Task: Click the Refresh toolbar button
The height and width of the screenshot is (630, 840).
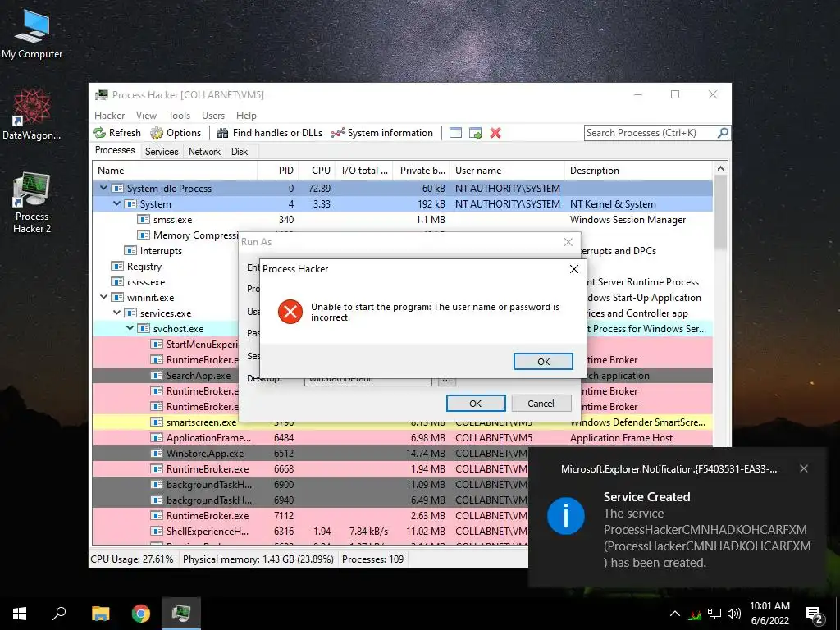Action: pos(117,133)
